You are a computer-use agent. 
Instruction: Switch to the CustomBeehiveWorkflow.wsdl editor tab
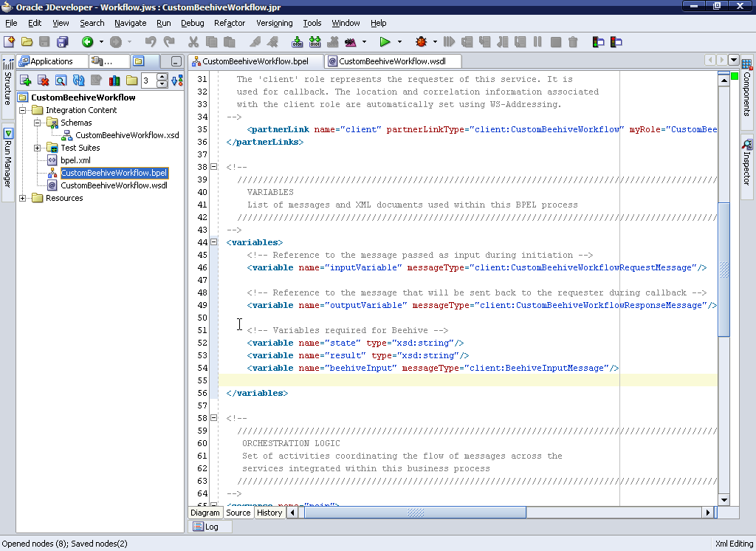click(392, 61)
